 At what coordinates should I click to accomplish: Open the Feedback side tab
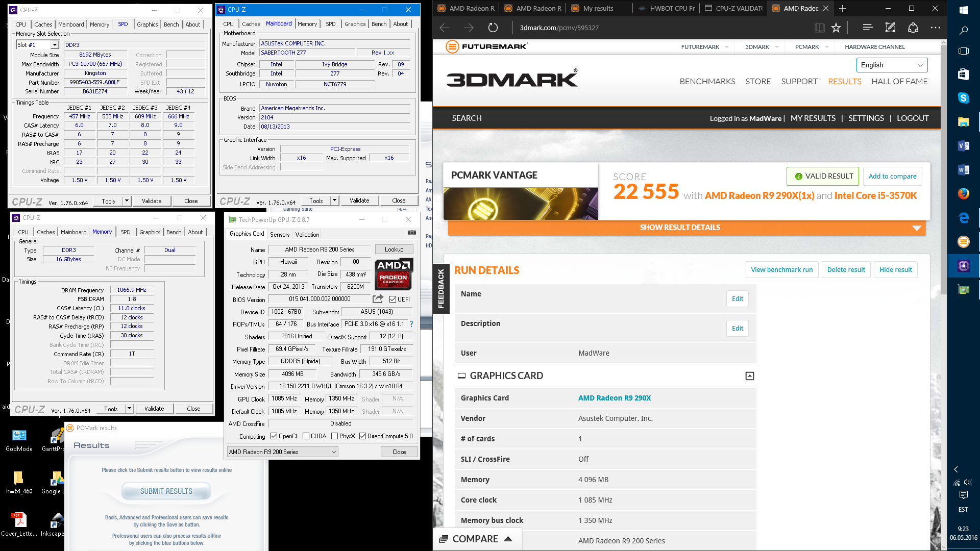click(x=441, y=288)
